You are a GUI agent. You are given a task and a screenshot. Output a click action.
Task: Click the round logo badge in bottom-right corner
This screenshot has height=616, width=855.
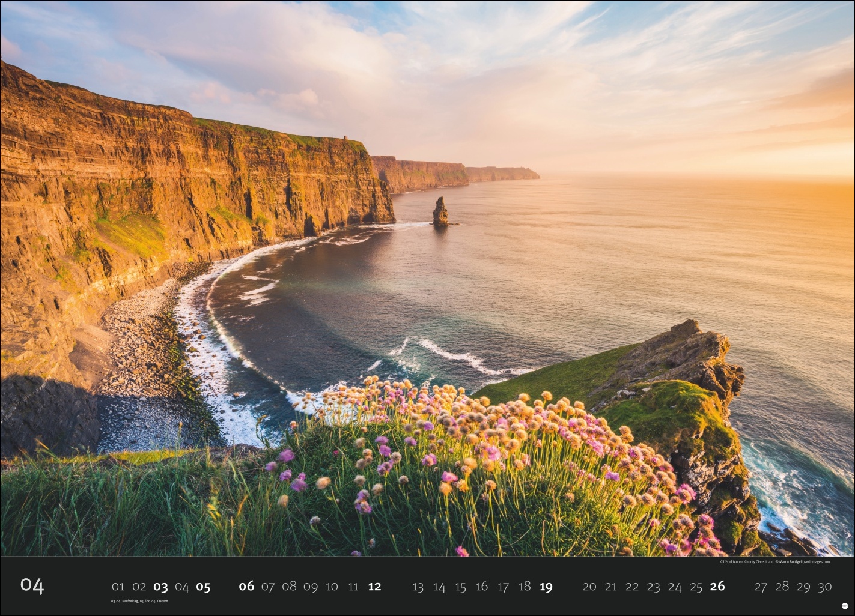pyautogui.click(x=844, y=606)
